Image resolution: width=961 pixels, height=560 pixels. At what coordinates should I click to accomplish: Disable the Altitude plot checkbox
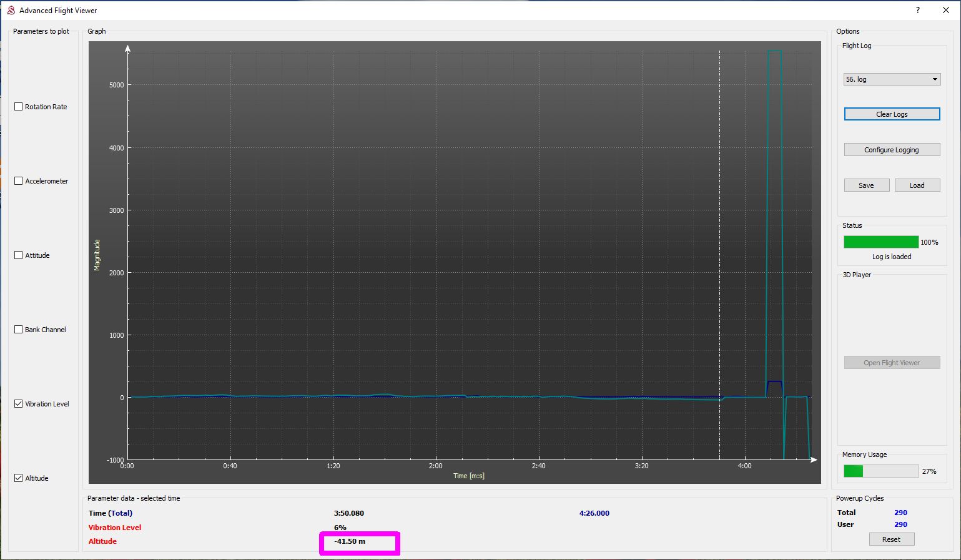(x=19, y=478)
